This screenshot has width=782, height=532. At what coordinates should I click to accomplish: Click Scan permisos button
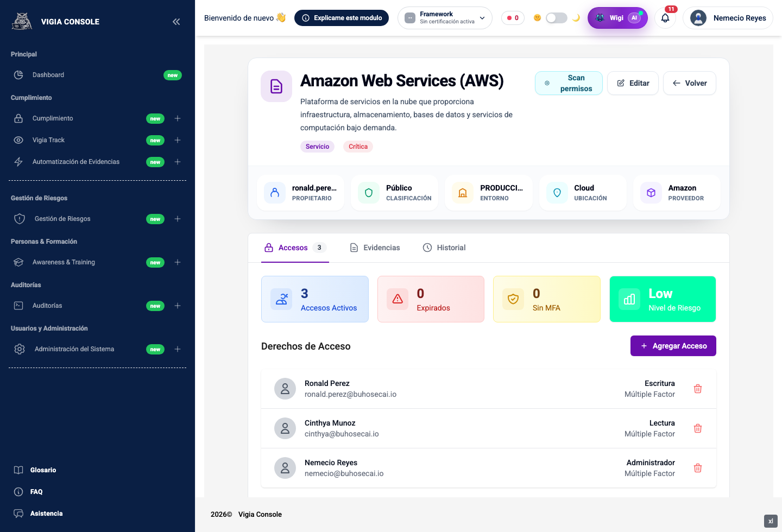(x=569, y=83)
